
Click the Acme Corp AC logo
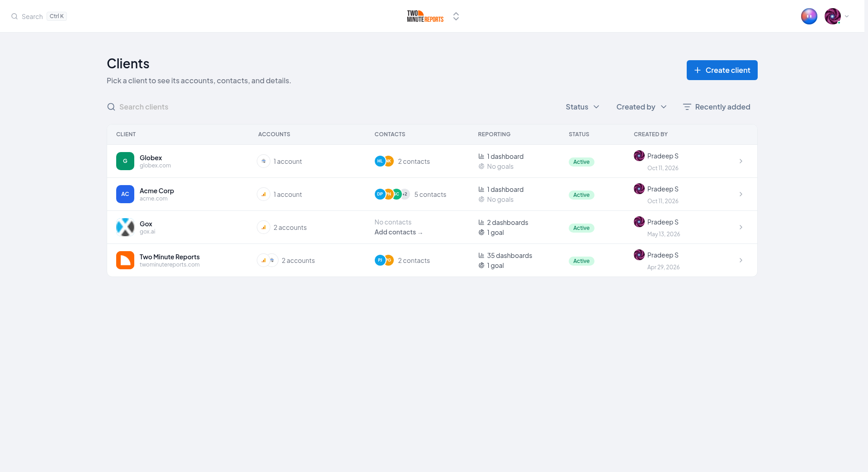tap(125, 194)
